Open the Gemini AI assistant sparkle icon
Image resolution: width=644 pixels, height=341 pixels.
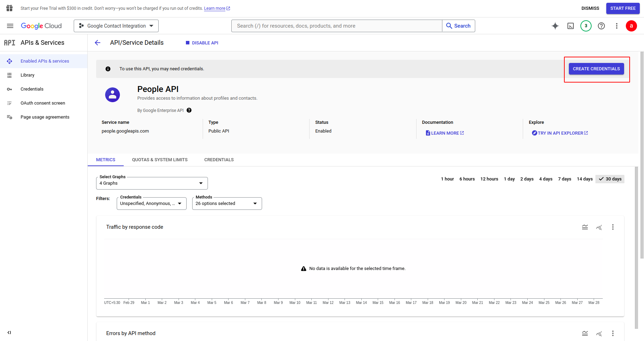[x=555, y=26]
